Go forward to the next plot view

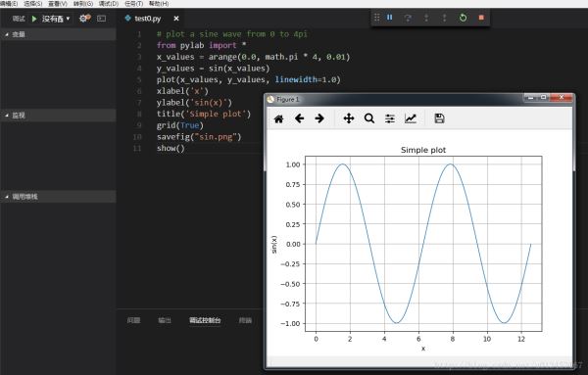[319, 118]
